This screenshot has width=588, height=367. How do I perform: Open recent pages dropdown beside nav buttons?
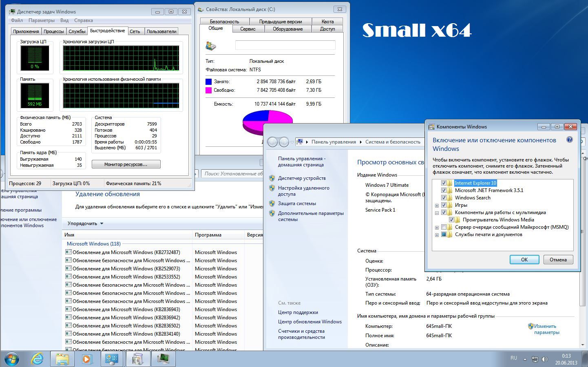pos(292,142)
